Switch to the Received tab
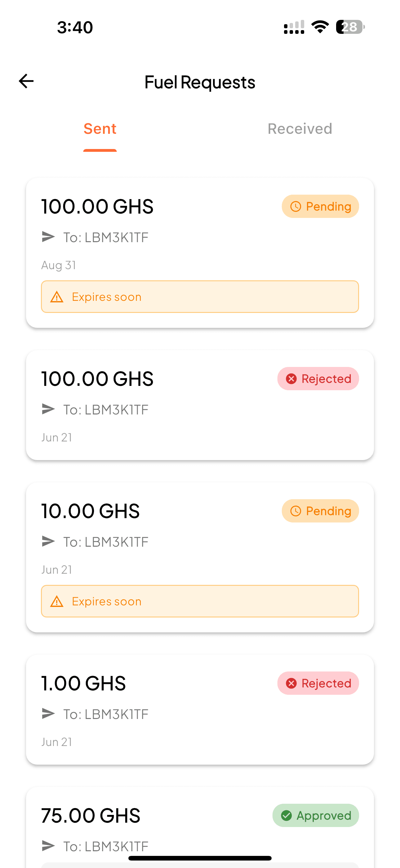The width and height of the screenshot is (400, 868). click(300, 129)
